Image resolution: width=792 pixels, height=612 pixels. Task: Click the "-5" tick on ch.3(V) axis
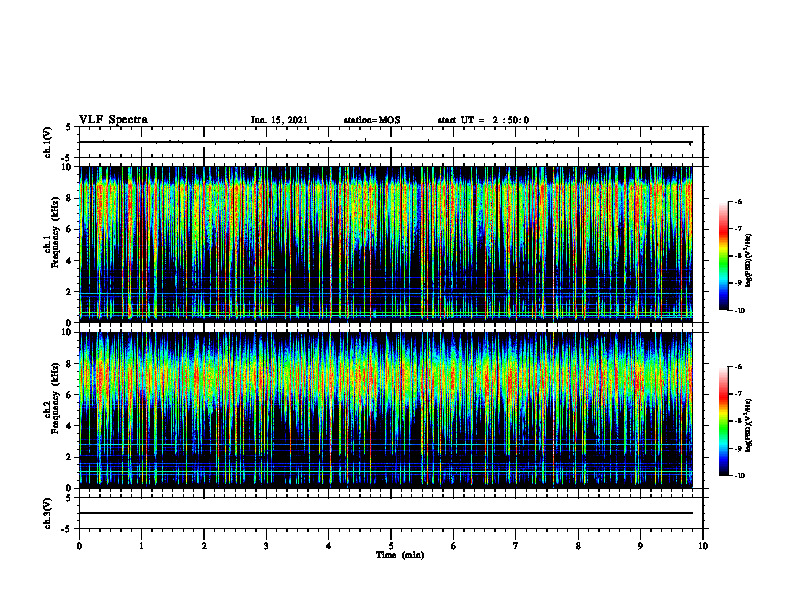pos(67,529)
